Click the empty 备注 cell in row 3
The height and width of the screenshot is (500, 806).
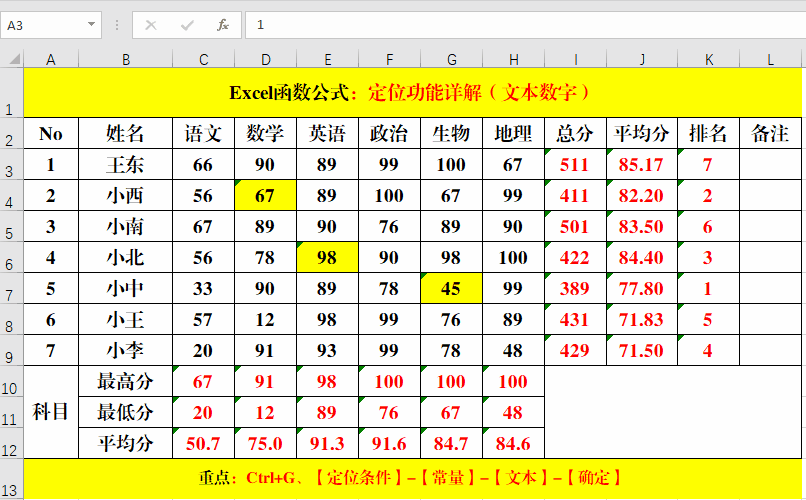pyautogui.click(x=770, y=165)
